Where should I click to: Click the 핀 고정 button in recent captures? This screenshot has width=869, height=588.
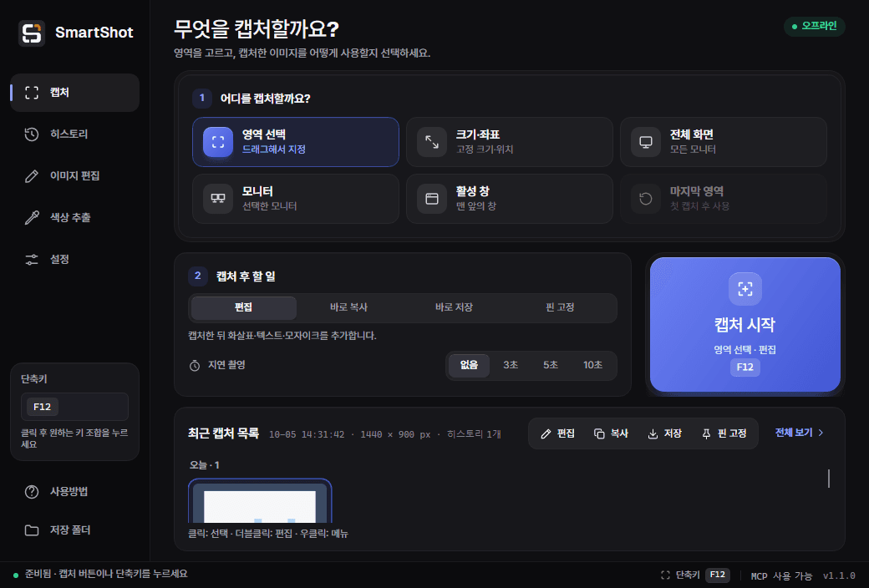[x=724, y=433]
